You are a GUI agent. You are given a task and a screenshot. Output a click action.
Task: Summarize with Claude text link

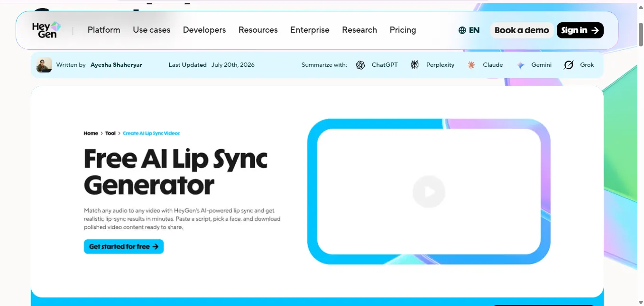(493, 65)
